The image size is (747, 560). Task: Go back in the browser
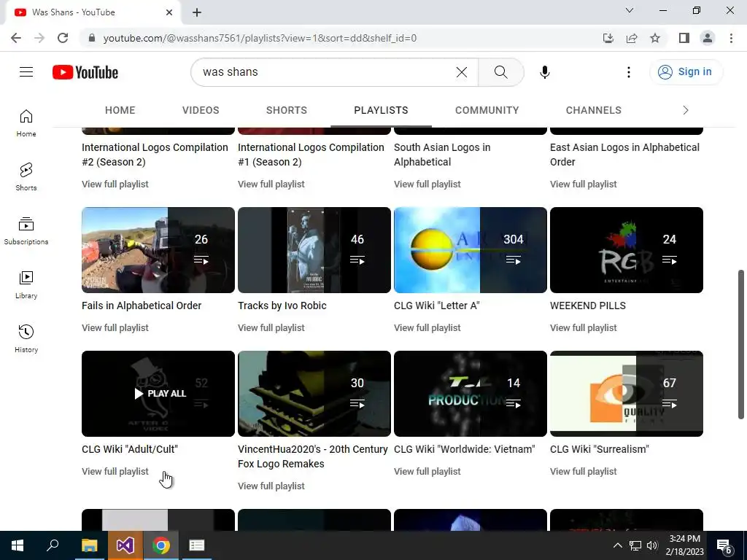[x=16, y=38]
